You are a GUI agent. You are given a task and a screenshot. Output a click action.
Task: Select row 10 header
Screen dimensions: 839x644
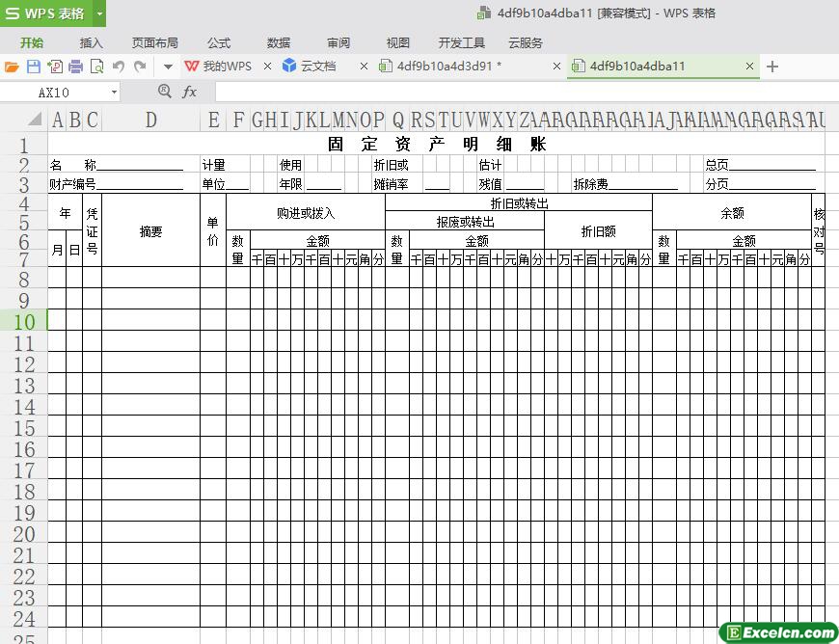[x=23, y=321]
